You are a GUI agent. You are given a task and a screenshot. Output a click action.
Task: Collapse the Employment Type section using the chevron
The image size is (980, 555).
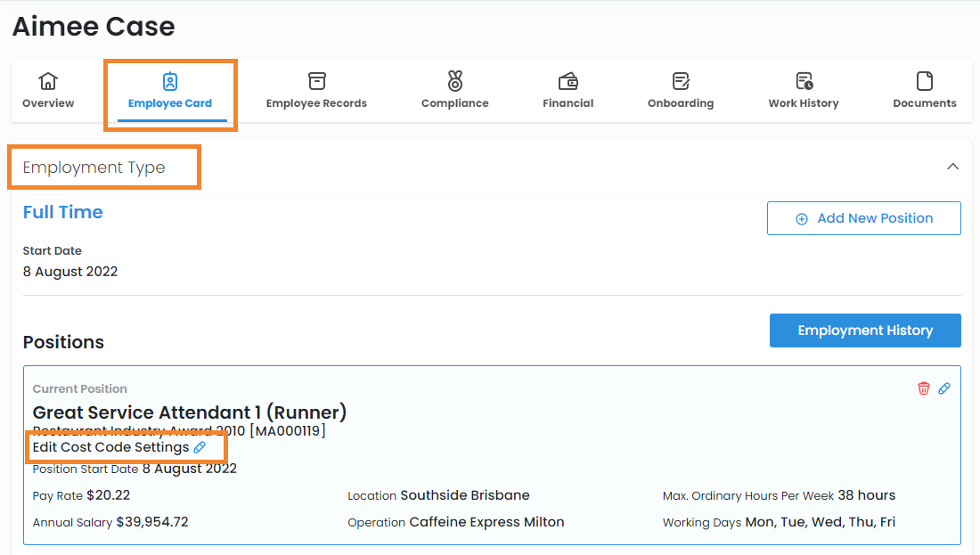click(x=952, y=167)
